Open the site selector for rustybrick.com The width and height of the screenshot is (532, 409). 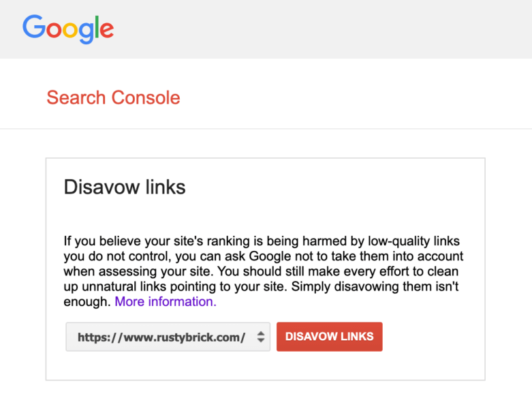coord(168,337)
